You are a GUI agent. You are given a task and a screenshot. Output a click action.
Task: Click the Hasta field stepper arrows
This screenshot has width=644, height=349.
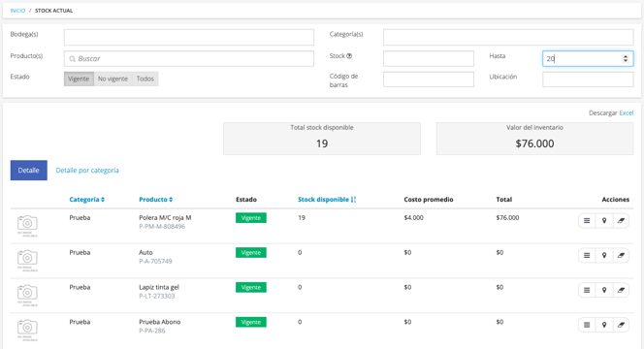pyautogui.click(x=626, y=59)
